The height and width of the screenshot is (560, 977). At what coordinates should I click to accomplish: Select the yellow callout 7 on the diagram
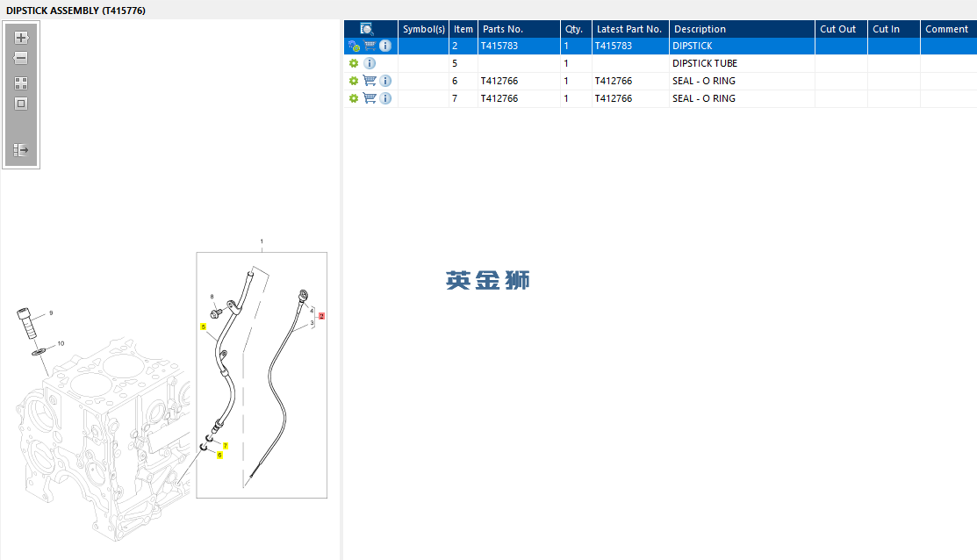(225, 446)
